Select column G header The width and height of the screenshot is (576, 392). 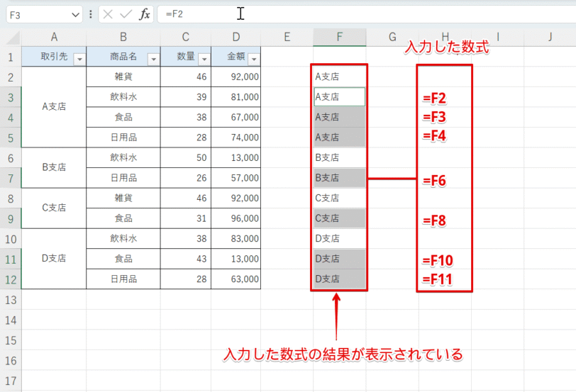point(392,37)
